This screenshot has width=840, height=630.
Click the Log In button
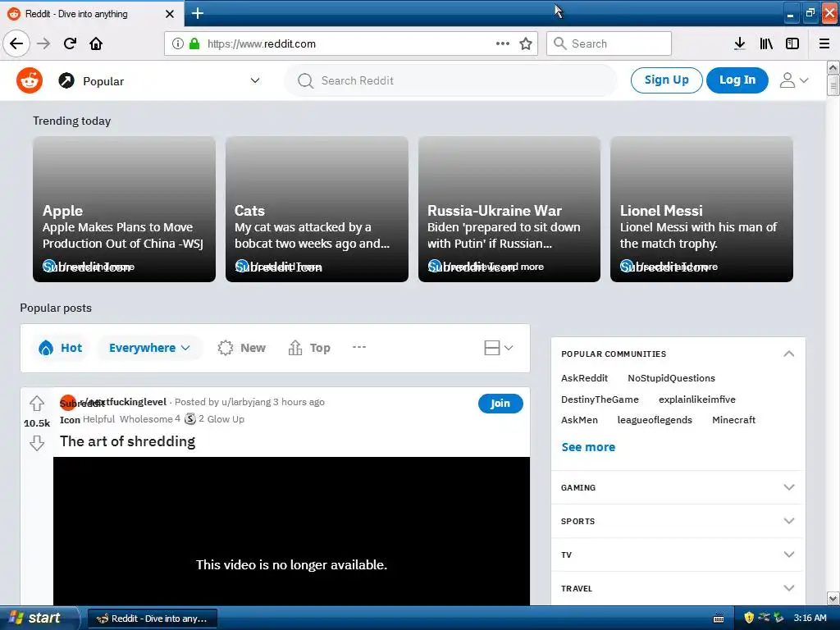[x=737, y=80]
